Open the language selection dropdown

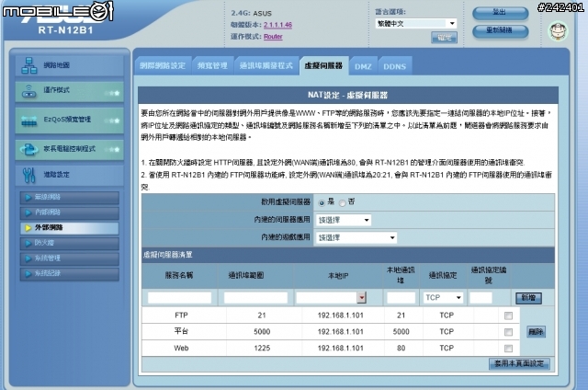(416, 24)
